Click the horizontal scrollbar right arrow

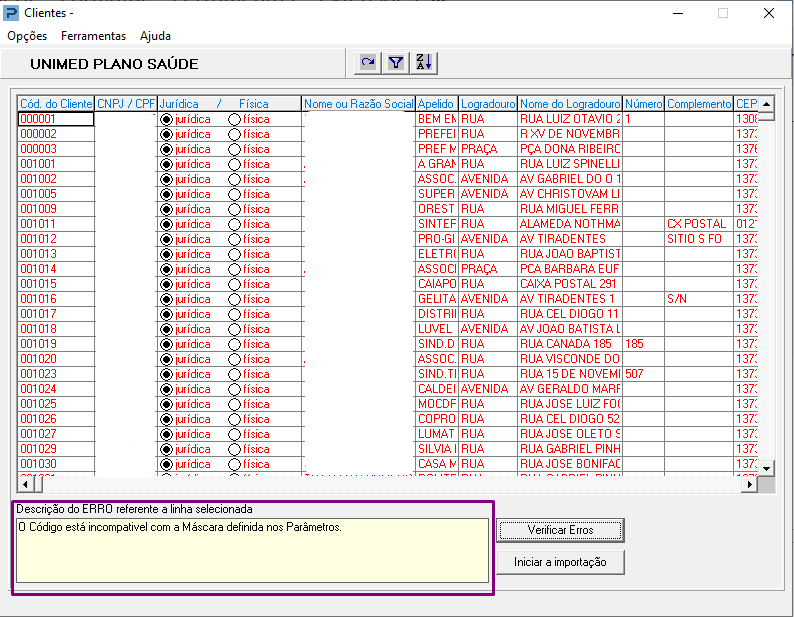[750, 485]
